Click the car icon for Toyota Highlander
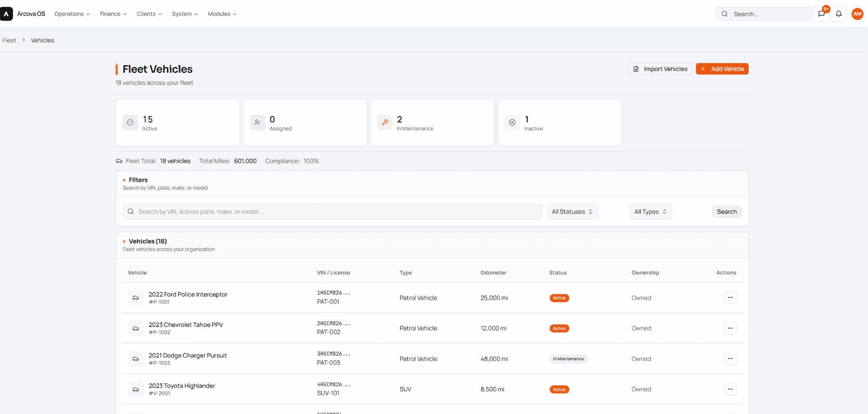This screenshot has width=868, height=414. coord(136,389)
